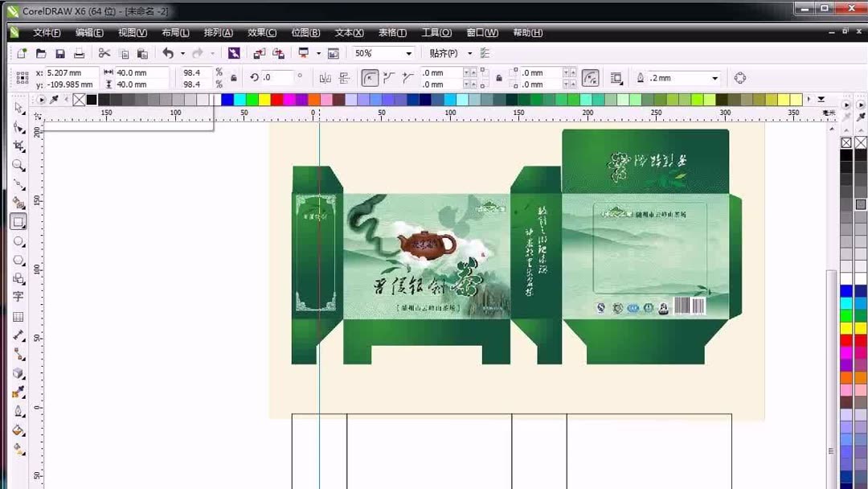Activate the Zoom tool

[18, 165]
